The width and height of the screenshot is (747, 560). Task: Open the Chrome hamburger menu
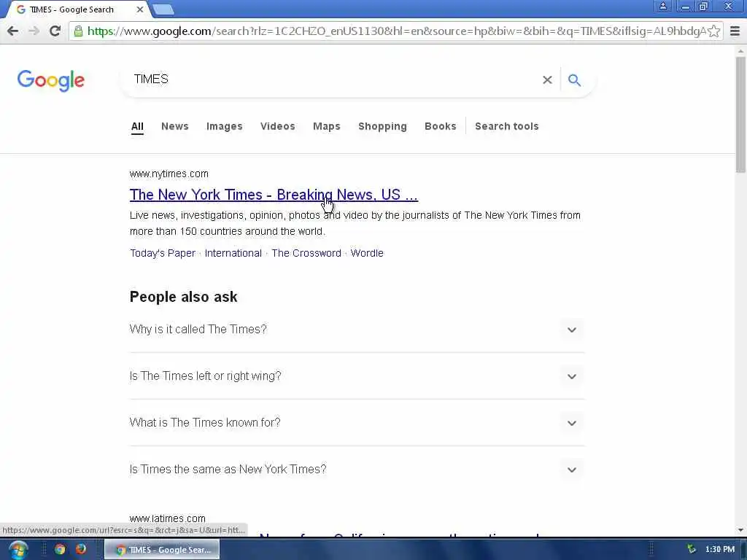tap(735, 31)
